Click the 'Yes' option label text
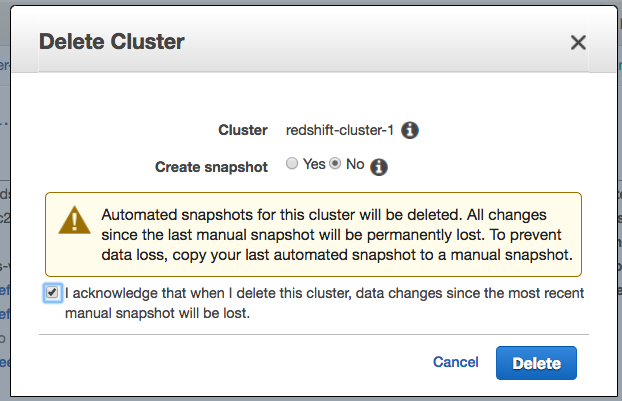This screenshot has height=401, width=622. [314, 164]
